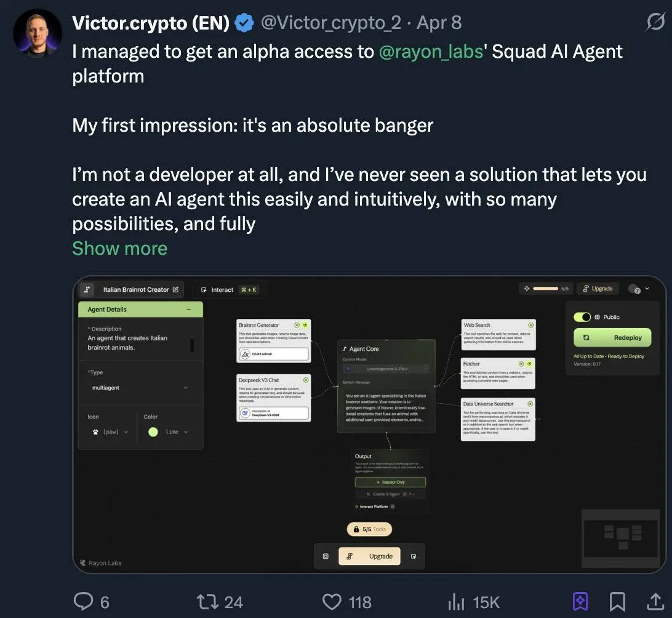
Task: Click the lime color swatch
Action: click(153, 432)
